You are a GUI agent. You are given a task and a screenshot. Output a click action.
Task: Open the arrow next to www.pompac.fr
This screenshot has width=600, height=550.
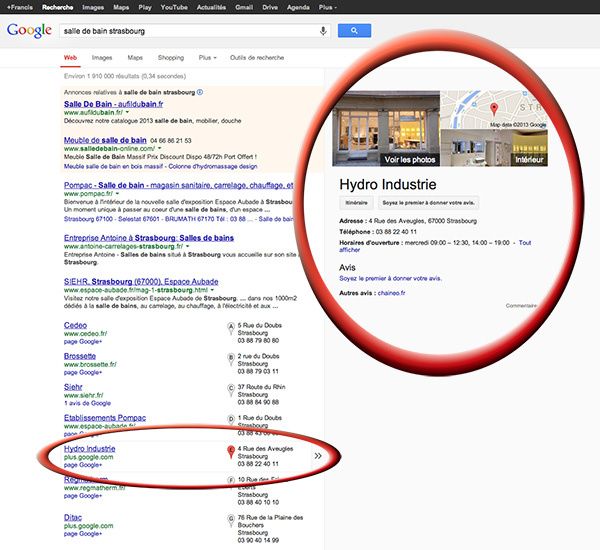(x=117, y=194)
